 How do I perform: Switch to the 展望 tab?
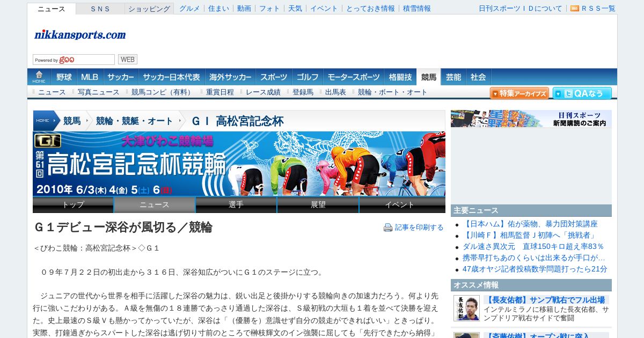point(318,204)
